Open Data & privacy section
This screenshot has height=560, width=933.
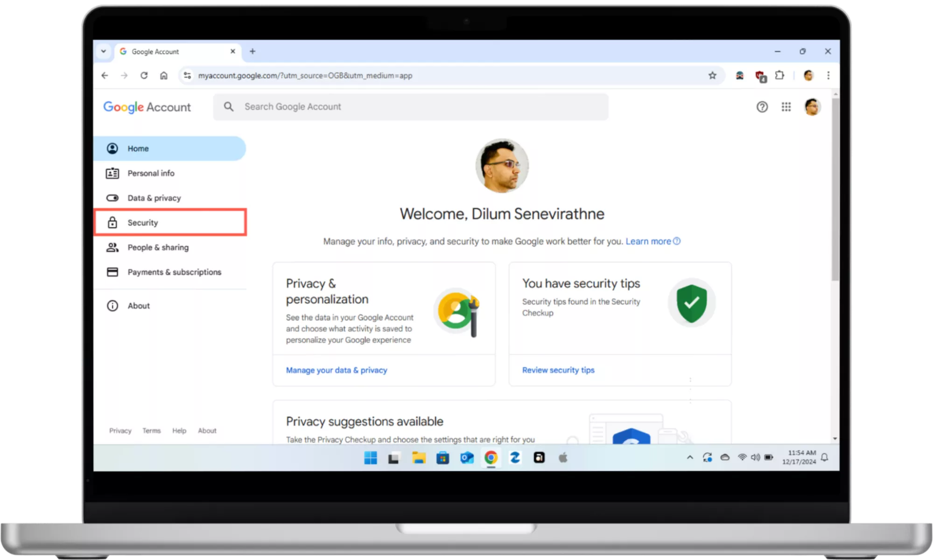point(154,198)
